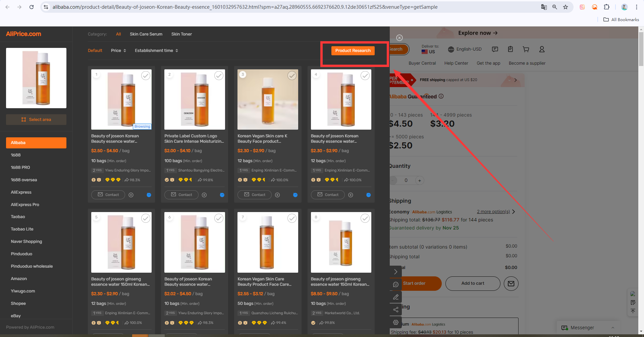Click blue dot icon on product 3
The width and height of the screenshot is (644, 337).
pyautogui.click(x=295, y=195)
